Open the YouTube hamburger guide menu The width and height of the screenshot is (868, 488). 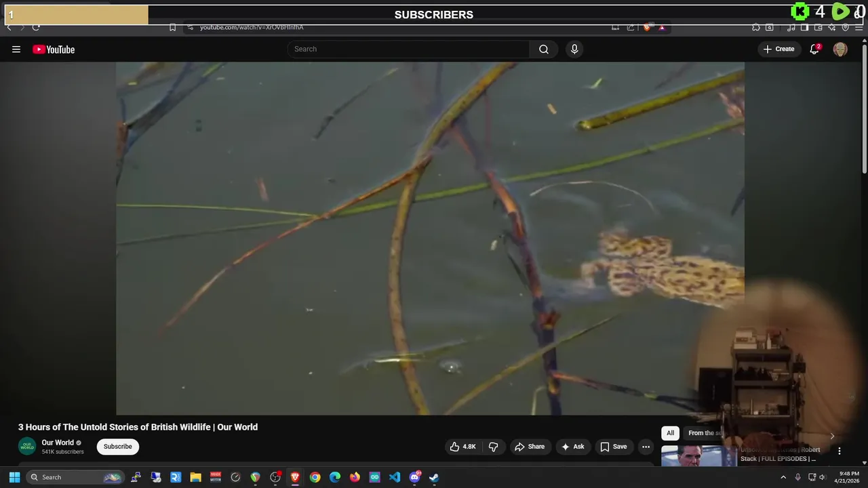point(16,49)
